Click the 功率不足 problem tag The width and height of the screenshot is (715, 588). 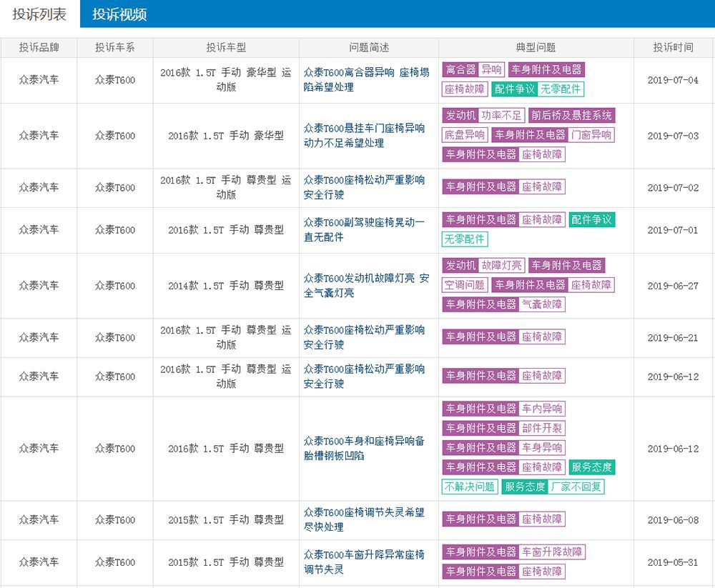coord(501,116)
